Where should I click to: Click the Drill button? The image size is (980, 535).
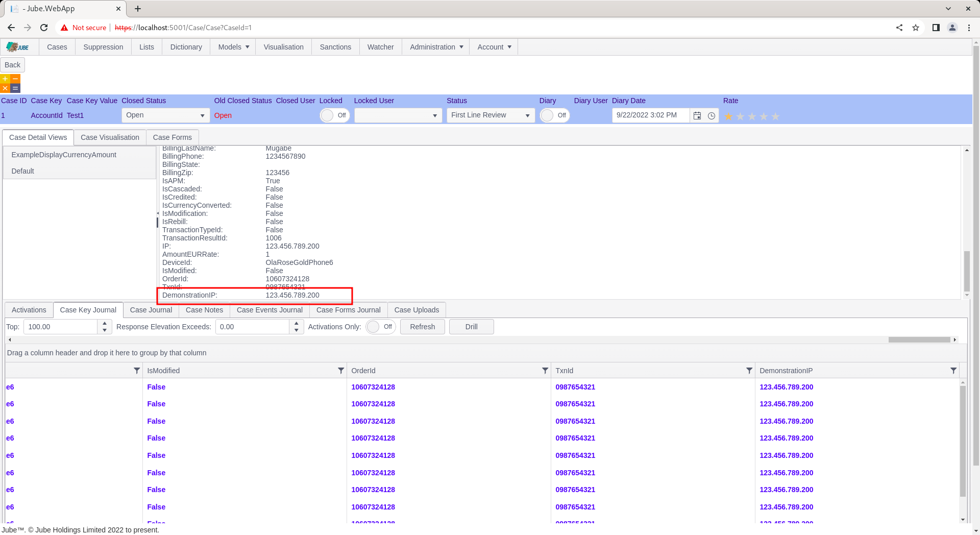(x=472, y=327)
